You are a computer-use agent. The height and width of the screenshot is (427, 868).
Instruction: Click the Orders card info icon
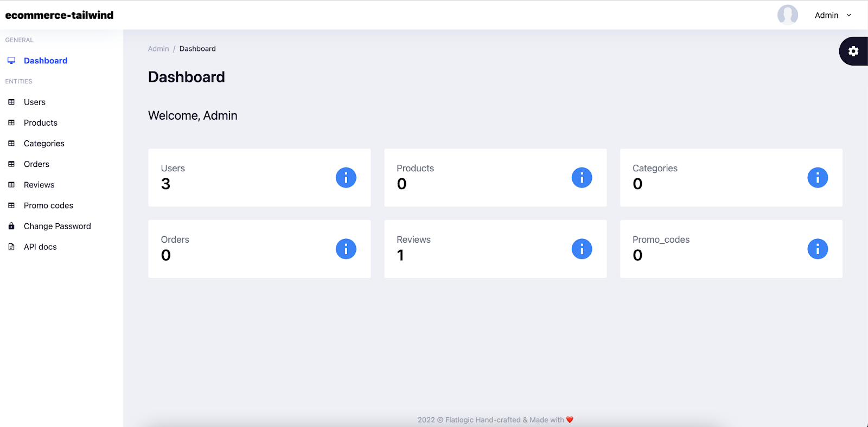[346, 249]
